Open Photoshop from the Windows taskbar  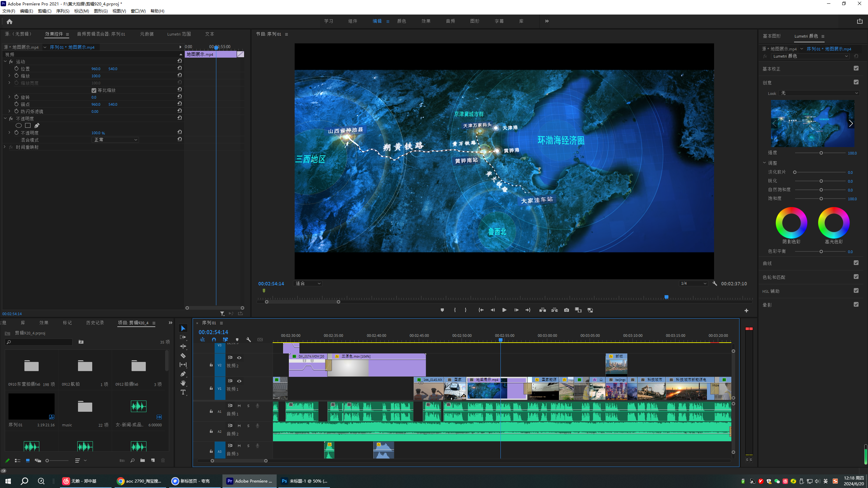(304, 481)
